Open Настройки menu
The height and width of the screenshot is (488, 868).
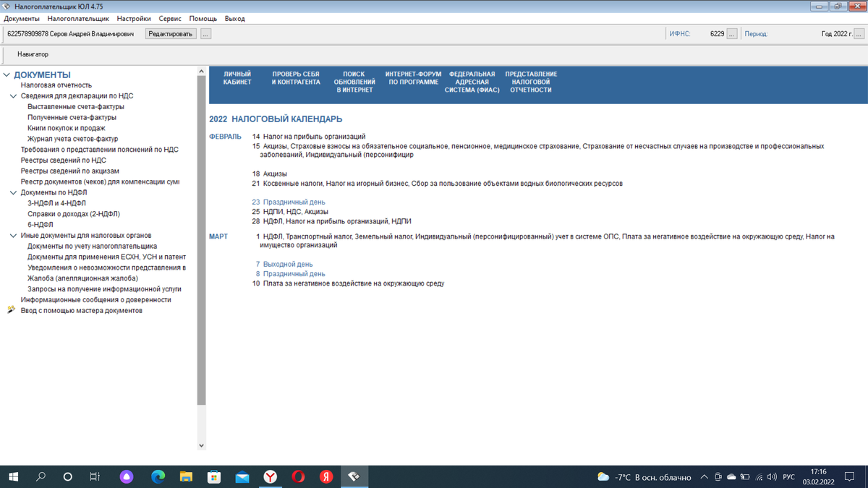coord(134,19)
